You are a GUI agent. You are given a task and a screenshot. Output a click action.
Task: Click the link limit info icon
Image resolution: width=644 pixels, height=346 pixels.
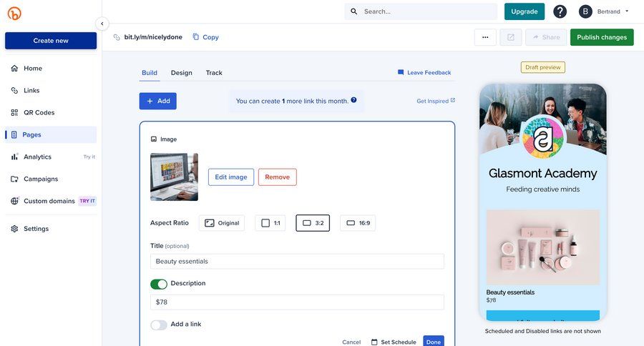click(353, 100)
